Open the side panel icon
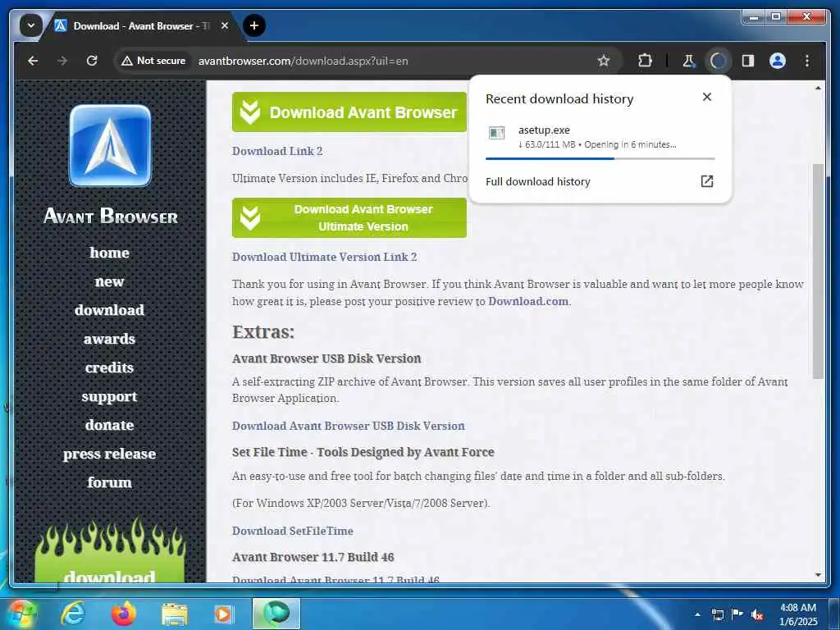The width and height of the screenshot is (840, 630). coord(748,61)
